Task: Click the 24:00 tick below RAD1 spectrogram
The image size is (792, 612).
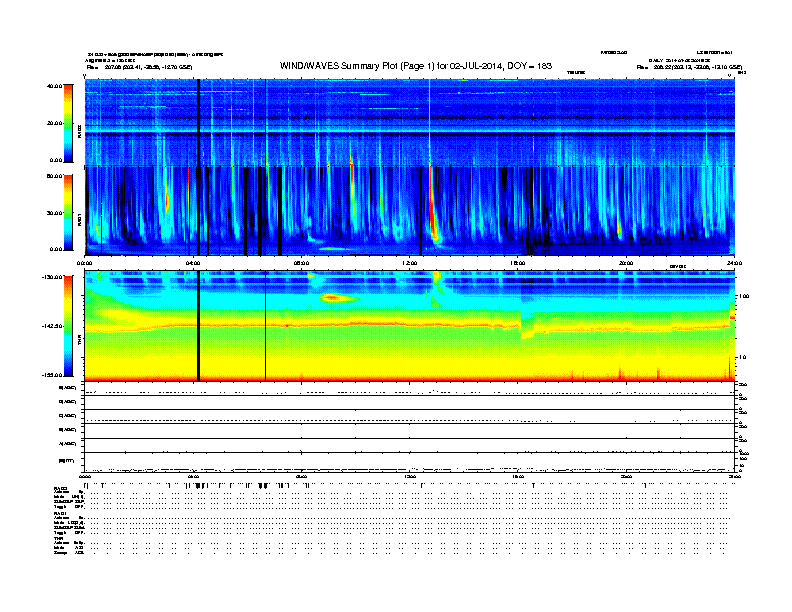Action: 734,263
